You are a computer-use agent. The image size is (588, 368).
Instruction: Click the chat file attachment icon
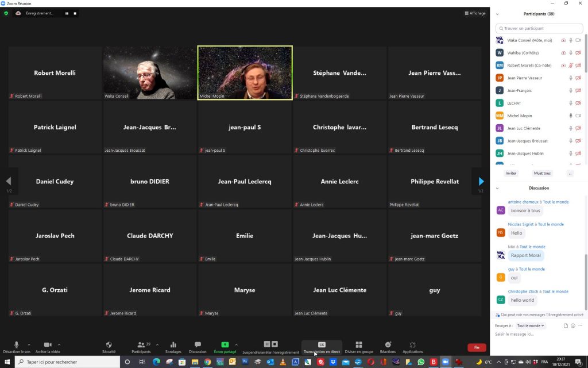[566, 325]
